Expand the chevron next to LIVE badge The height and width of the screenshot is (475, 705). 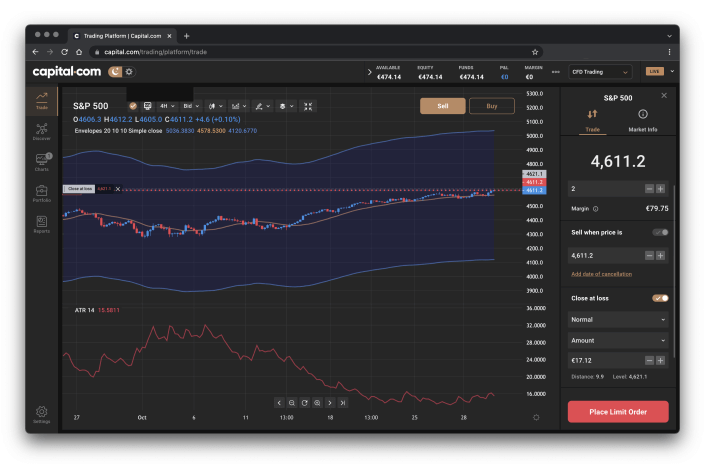(672, 72)
